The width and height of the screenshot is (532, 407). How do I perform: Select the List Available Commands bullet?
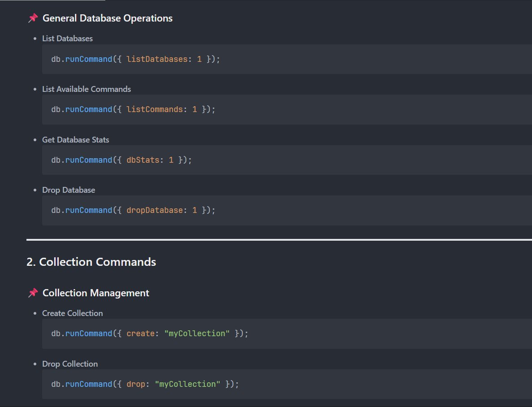(87, 89)
